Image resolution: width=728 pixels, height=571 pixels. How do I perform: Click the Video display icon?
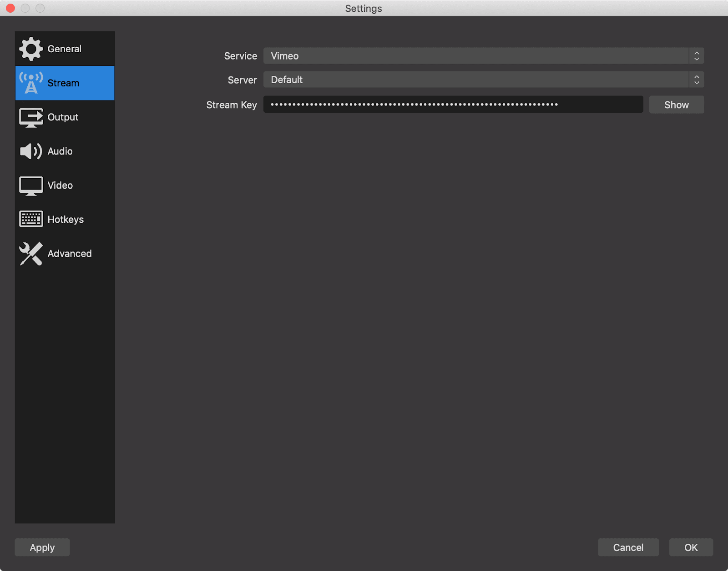click(x=31, y=186)
